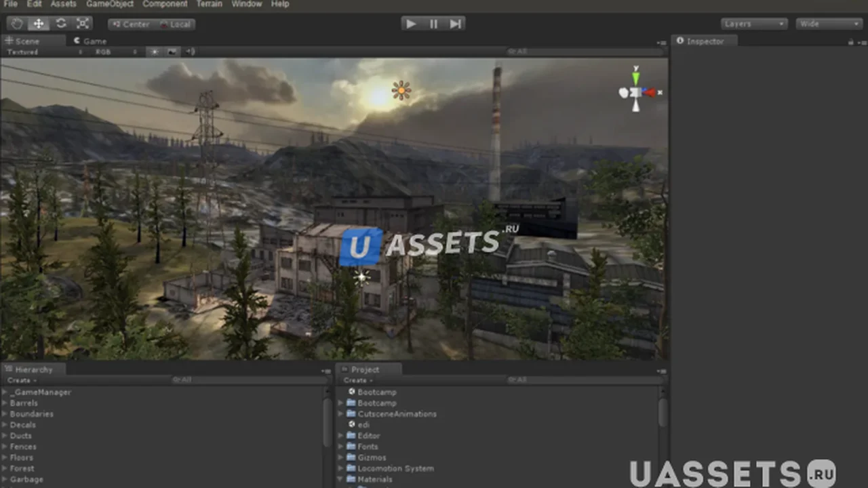Click the Fonts folder icon

351,446
